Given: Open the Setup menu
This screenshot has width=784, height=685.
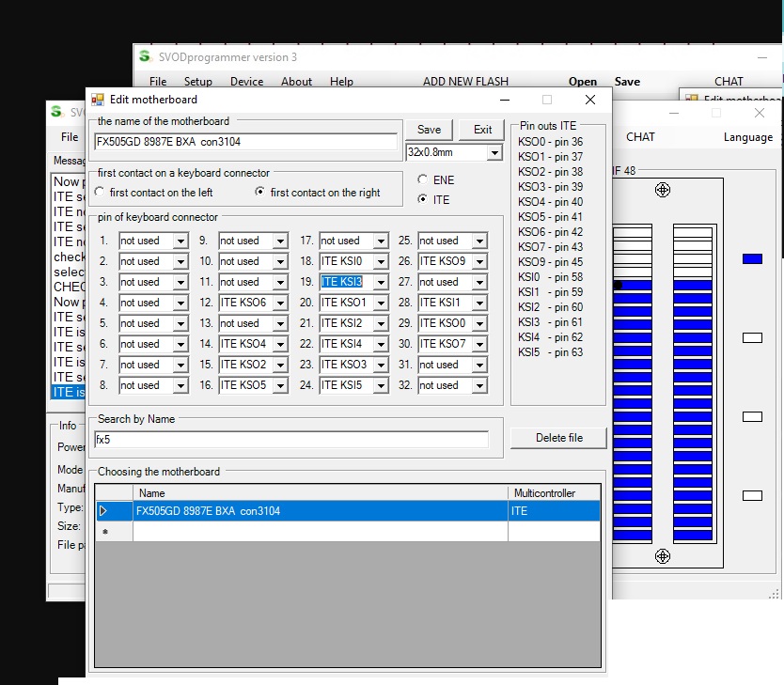Looking at the screenshot, I should pyautogui.click(x=197, y=82).
